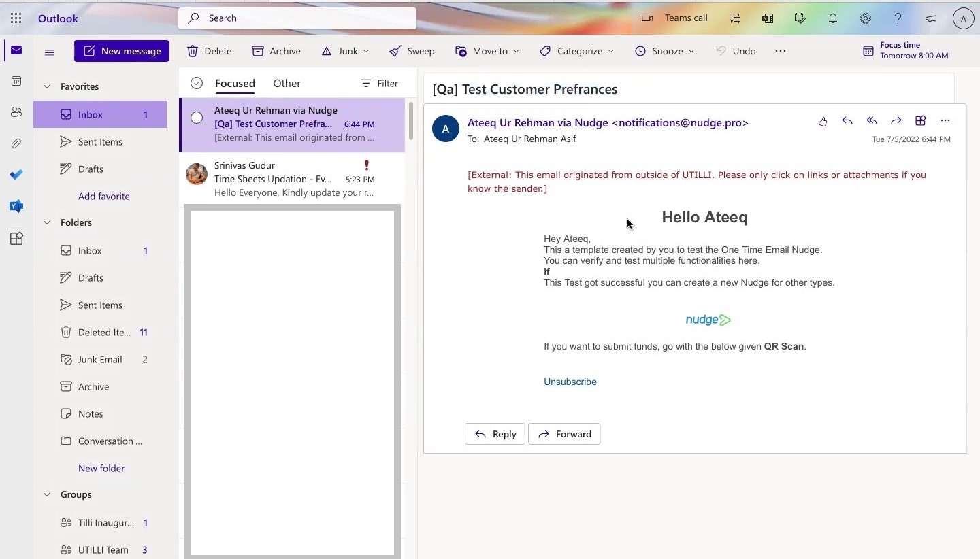Open the To Do app icon
This screenshot has height=559, width=980.
(x=16, y=175)
